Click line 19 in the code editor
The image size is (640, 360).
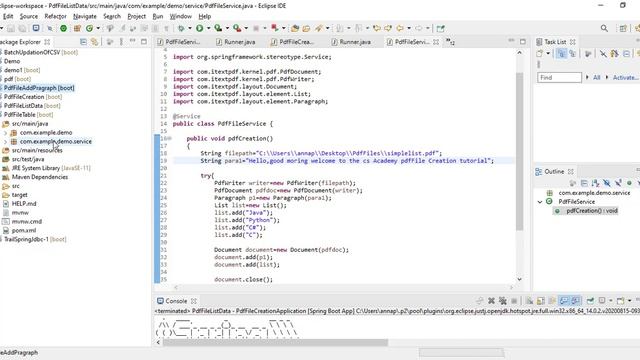[x=343, y=161]
